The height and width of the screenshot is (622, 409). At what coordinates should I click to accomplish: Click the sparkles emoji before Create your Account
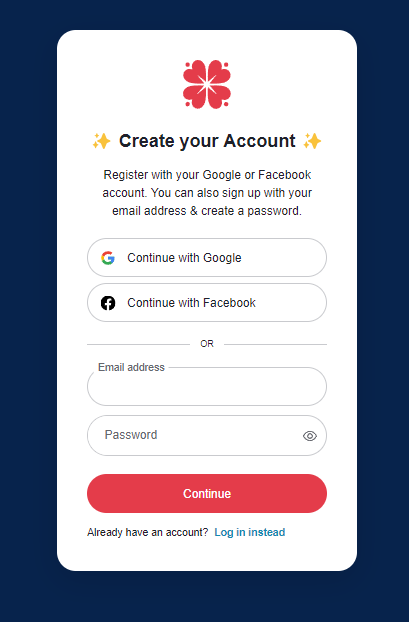point(102,141)
